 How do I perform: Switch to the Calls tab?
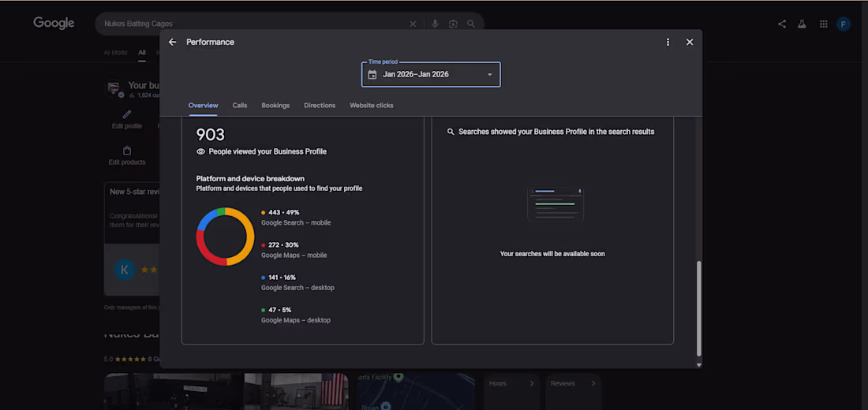point(240,105)
